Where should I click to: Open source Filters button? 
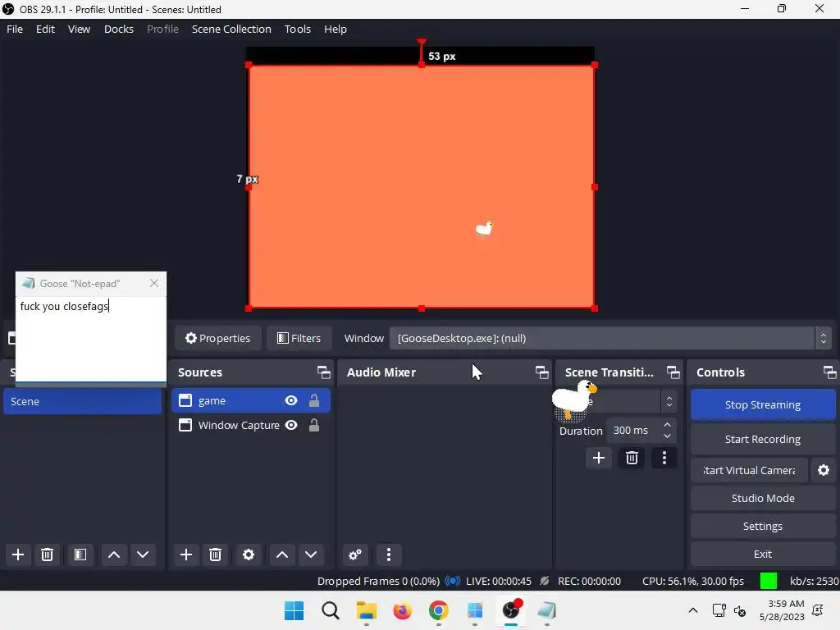(299, 339)
